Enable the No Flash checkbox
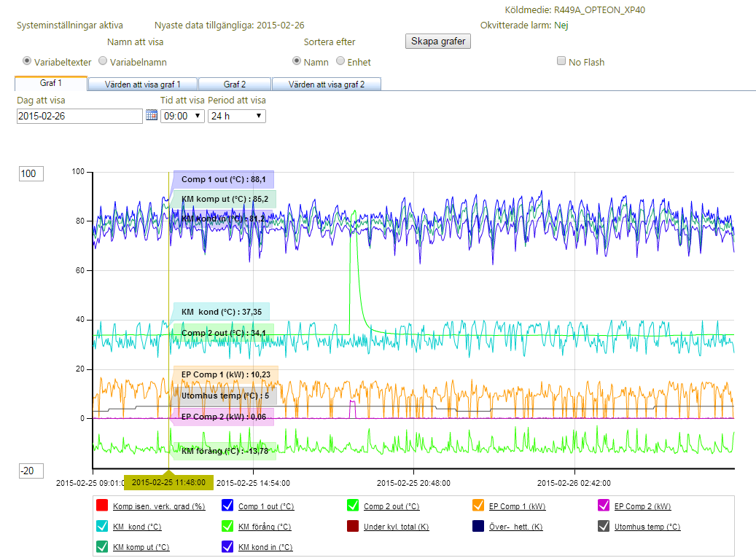Screen dimensions: 756x558 (561, 60)
